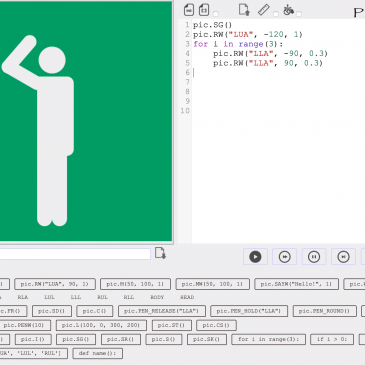Pause the animation with the pause button
The image size is (365, 365).
(x=314, y=257)
